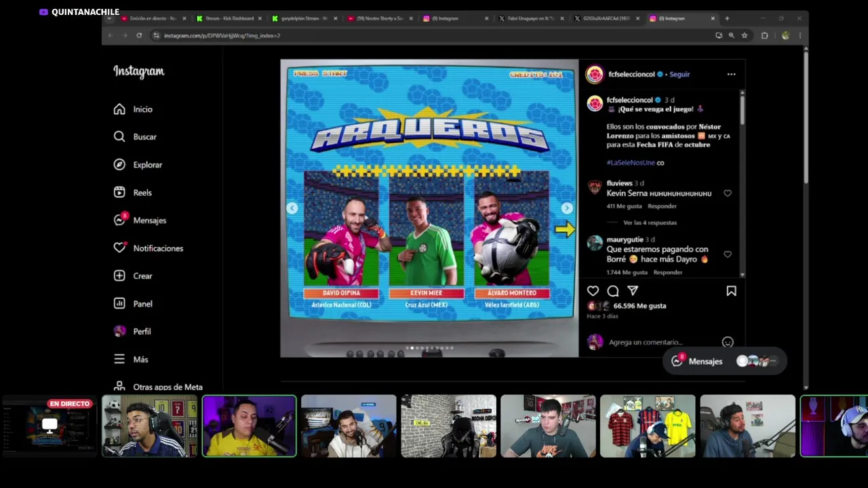This screenshot has height=488, width=868.
Task: Open Chrome three-dot menu
Action: point(800,35)
